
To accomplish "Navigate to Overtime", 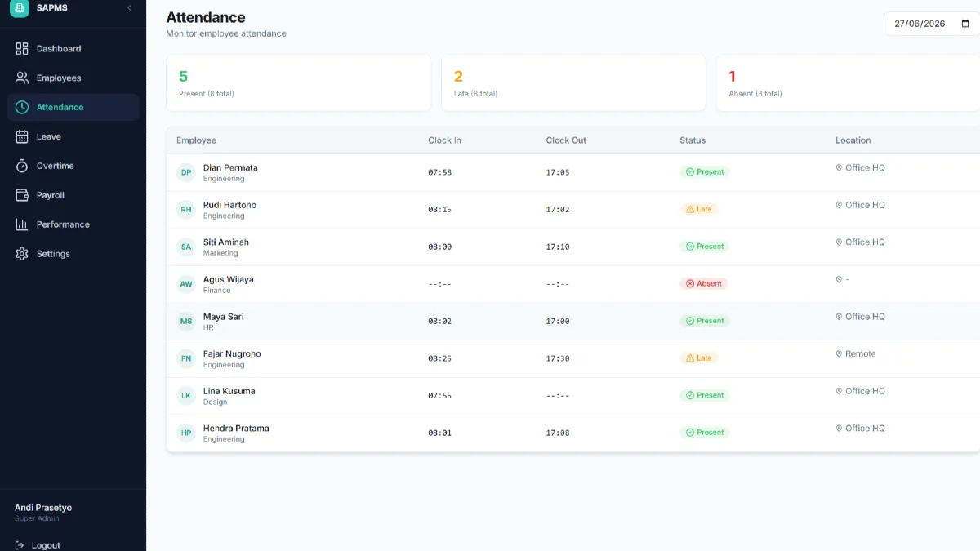I will (73, 166).
